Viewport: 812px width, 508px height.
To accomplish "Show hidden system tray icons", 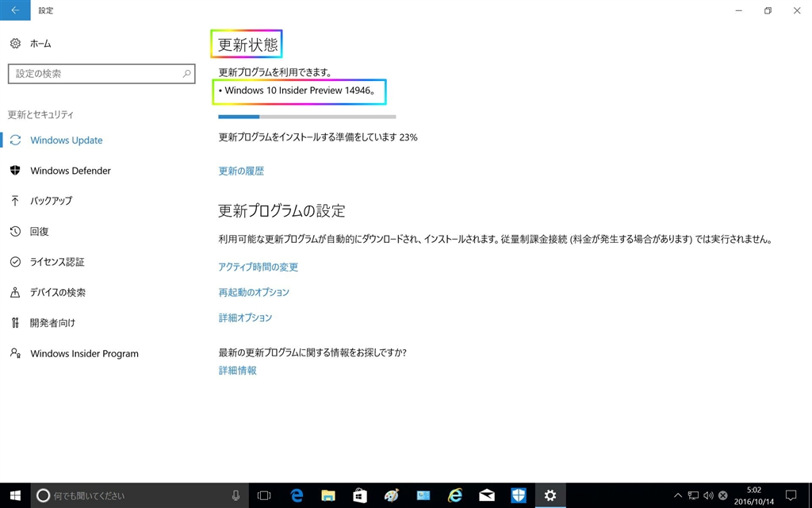I will tap(677, 495).
